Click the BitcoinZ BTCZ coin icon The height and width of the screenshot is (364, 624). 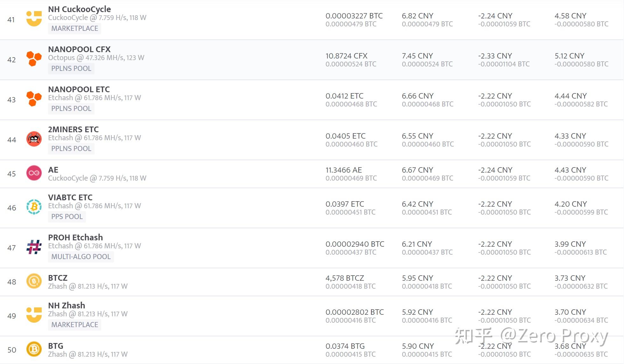tap(34, 281)
